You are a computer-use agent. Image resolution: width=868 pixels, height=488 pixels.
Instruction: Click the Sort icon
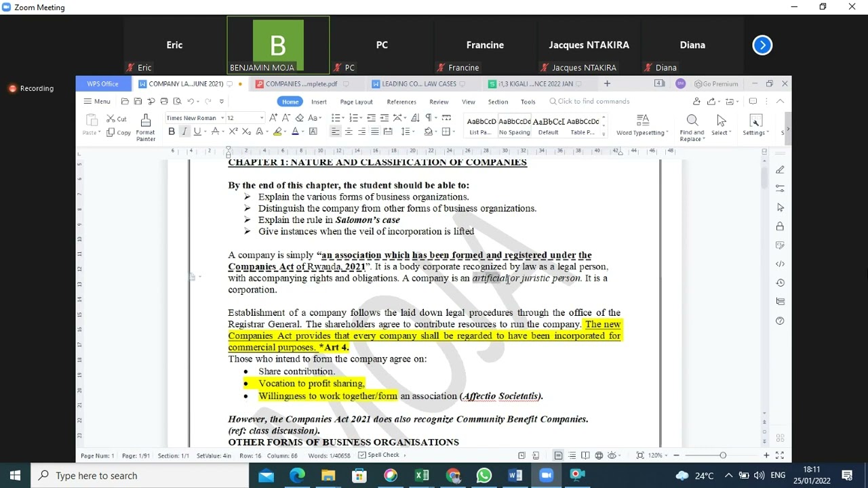click(415, 118)
